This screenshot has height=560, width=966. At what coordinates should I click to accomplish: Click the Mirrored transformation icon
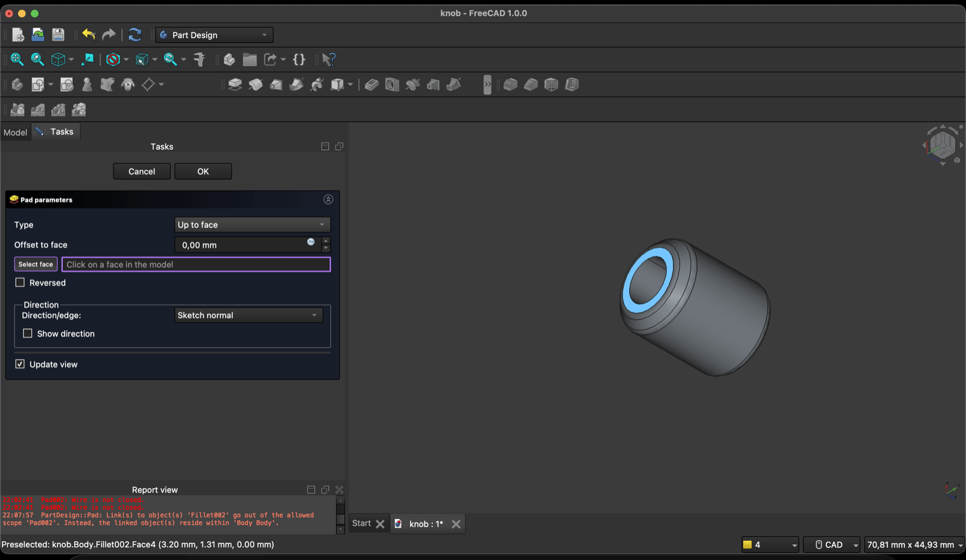pyautogui.click(x=18, y=109)
